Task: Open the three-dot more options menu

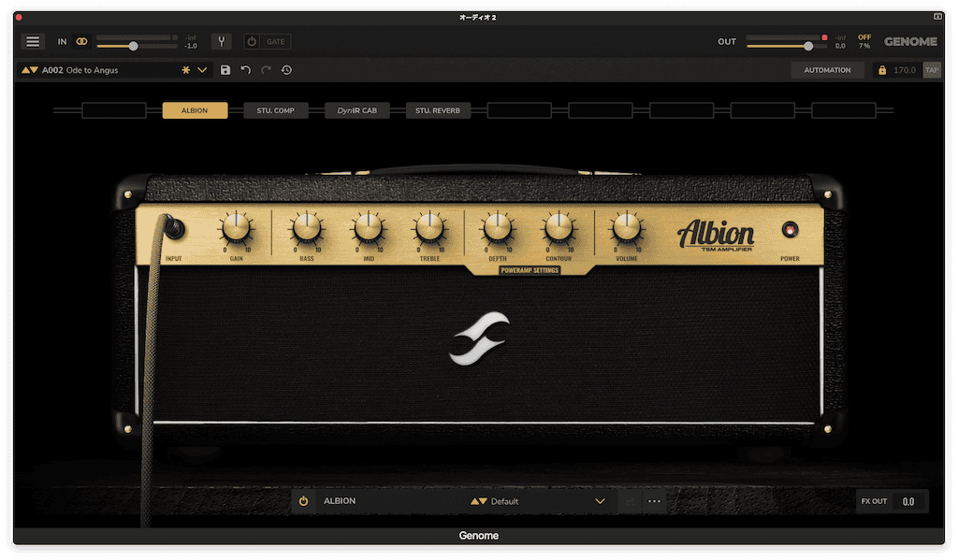Action: click(x=654, y=501)
